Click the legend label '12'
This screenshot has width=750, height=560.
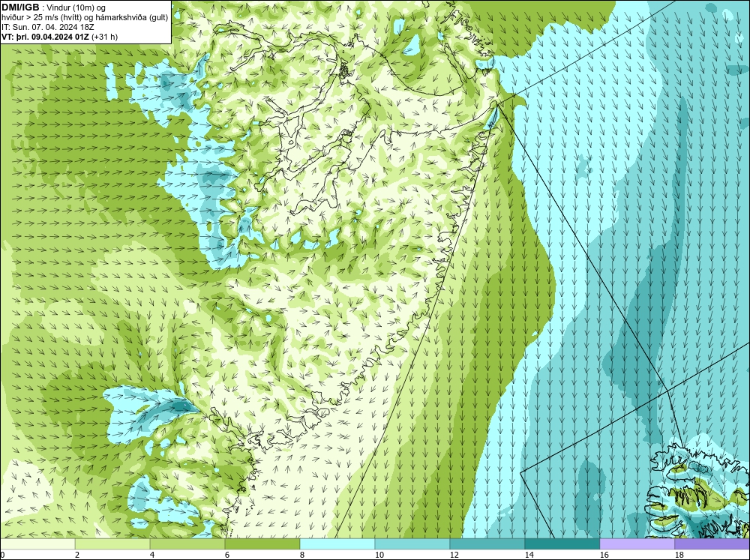(454, 555)
